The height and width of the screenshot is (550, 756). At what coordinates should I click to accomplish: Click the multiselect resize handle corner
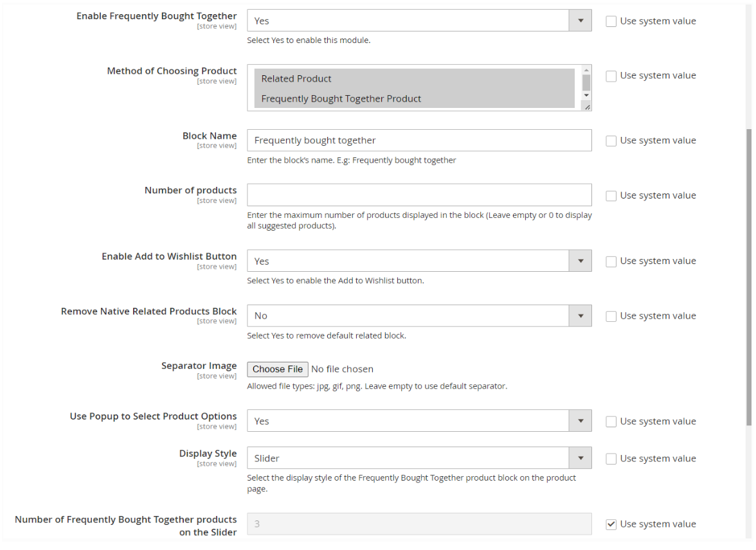pyautogui.click(x=587, y=107)
